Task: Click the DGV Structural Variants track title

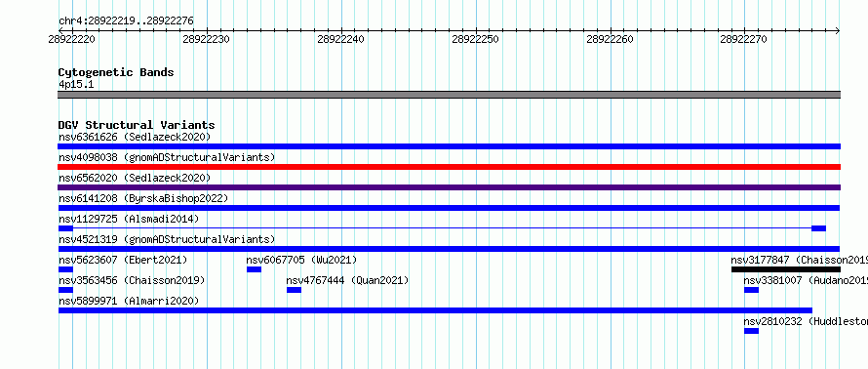Action: click(137, 125)
